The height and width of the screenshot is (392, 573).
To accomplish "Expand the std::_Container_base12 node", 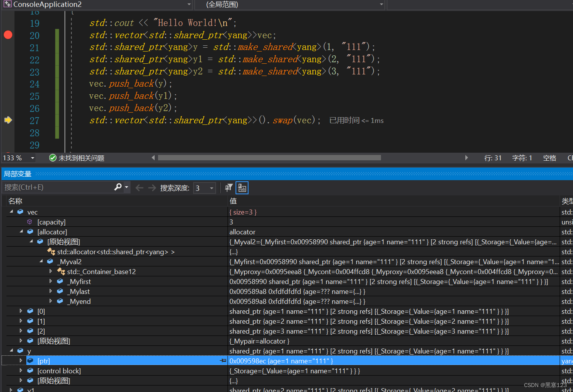I will [51, 271].
